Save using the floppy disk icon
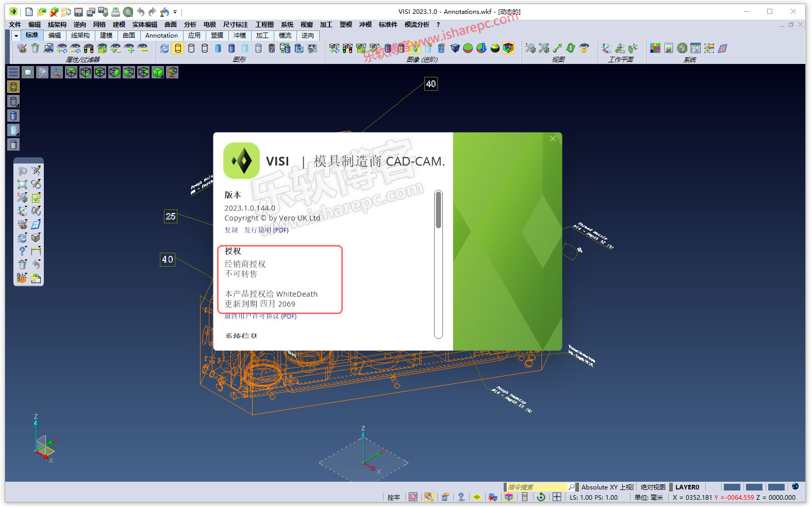The width and height of the screenshot is (812, 507). pos(78,12)
